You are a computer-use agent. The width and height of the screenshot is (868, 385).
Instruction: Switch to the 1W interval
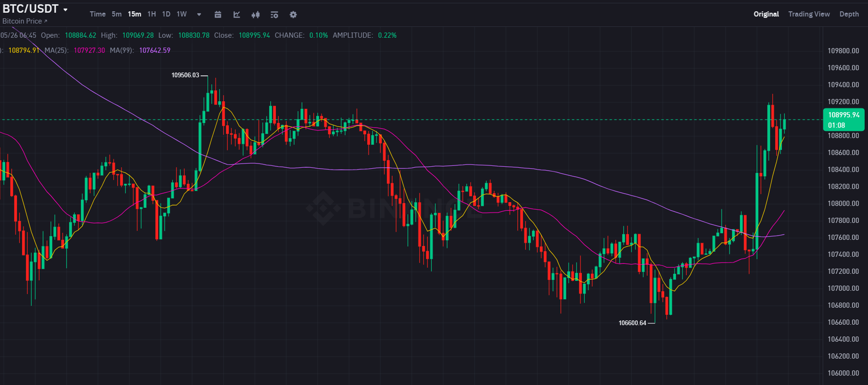point(182,14)
